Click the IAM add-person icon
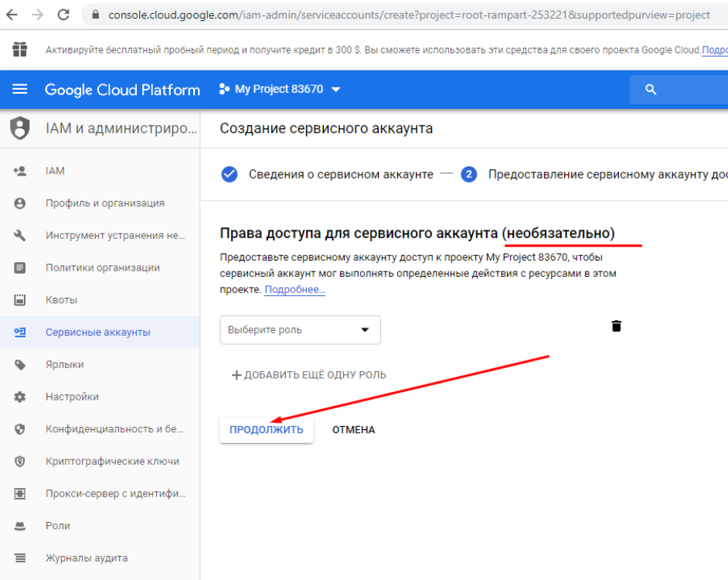This screenshot has width=728, height=580. tap(20, 171)
